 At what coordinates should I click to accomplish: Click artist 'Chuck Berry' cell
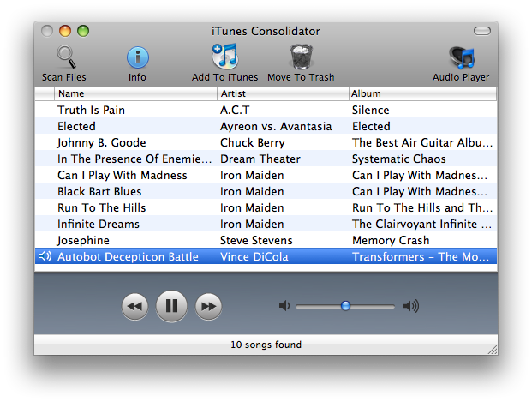(x=253, y=142)
